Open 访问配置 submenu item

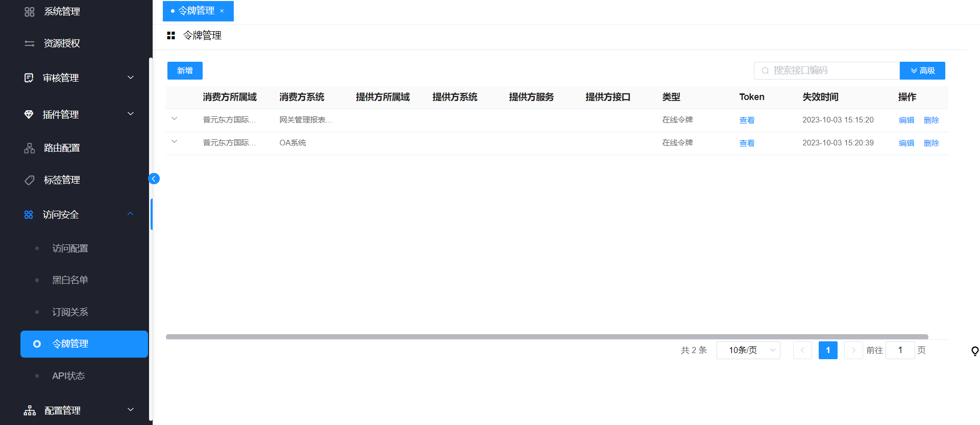70,248
